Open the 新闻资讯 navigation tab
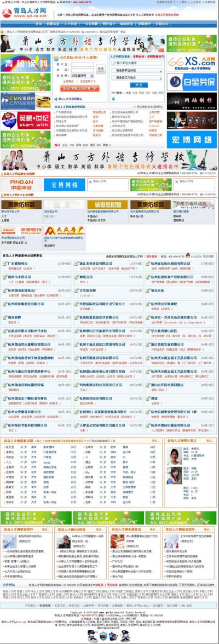Viewport: 219px width, 644px height. [x=126, y=24]
